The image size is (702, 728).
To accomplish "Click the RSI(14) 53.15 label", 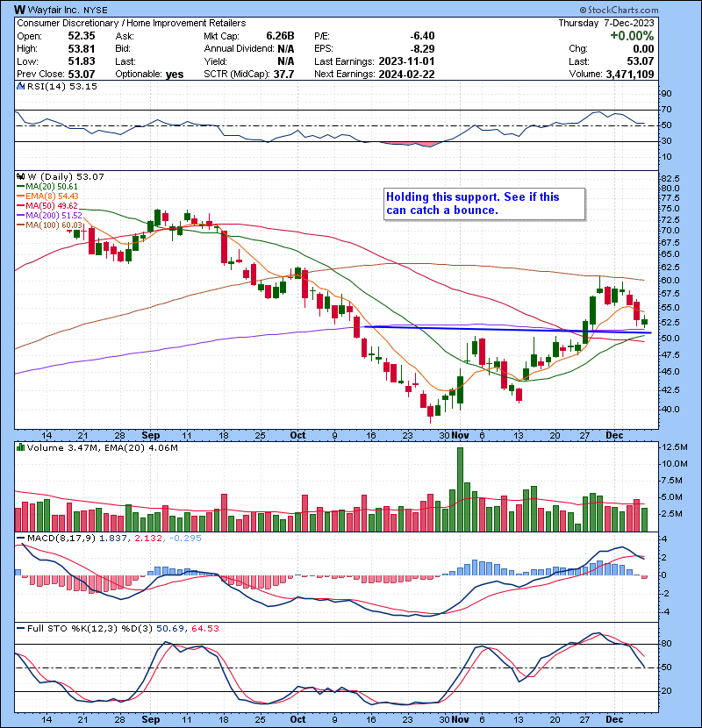I will [x=61, y=86].
